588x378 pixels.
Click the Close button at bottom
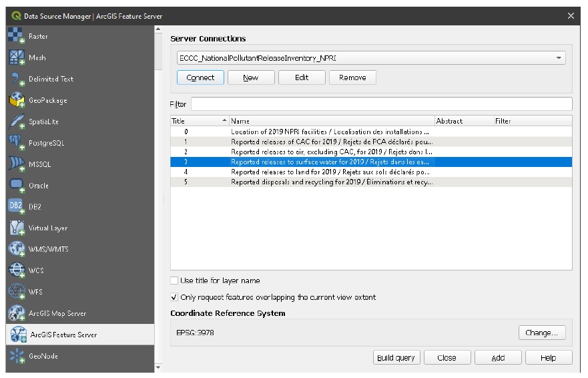click(x=447, y=358)
